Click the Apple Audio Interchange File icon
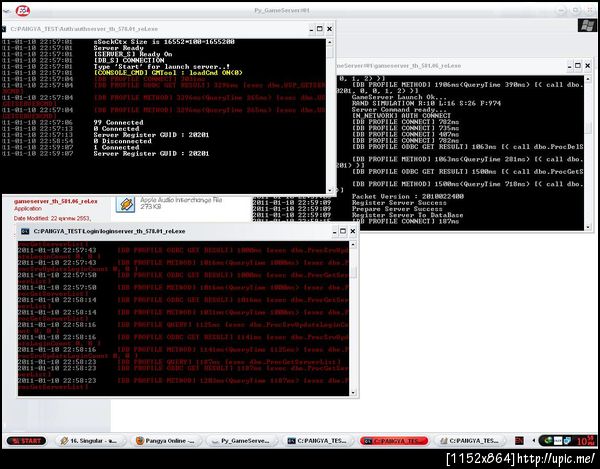This screenshot has width=600, height=469. coord(126,204)
